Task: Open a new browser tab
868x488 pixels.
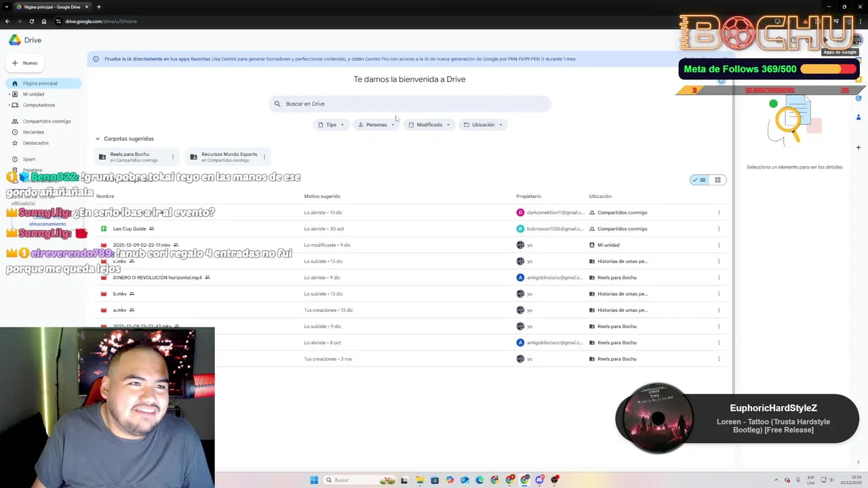Action: pos(98,7)
